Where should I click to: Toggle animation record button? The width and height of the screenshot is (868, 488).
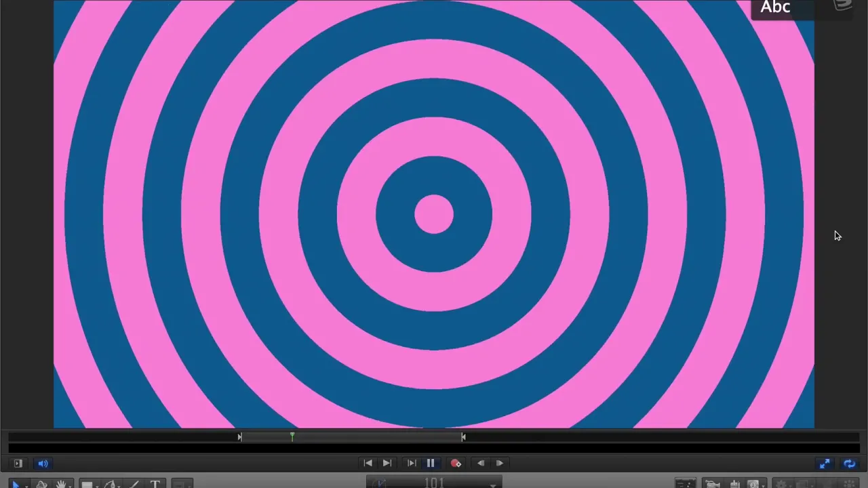456,464
